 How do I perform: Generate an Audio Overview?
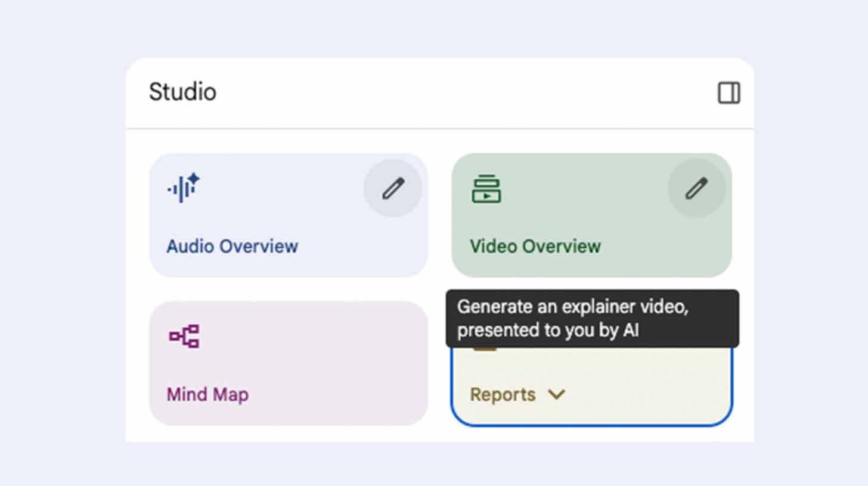click(289, 215)
